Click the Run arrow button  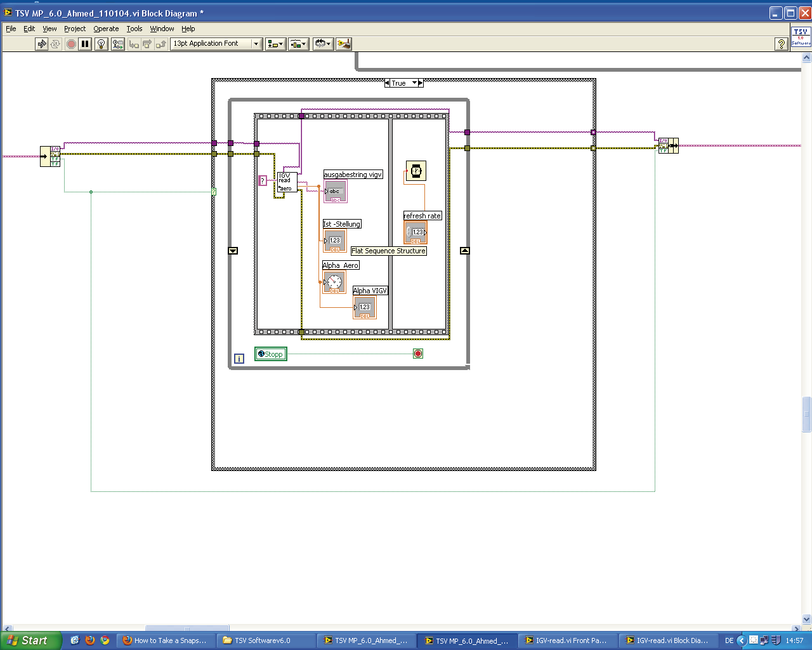(41, 44)
